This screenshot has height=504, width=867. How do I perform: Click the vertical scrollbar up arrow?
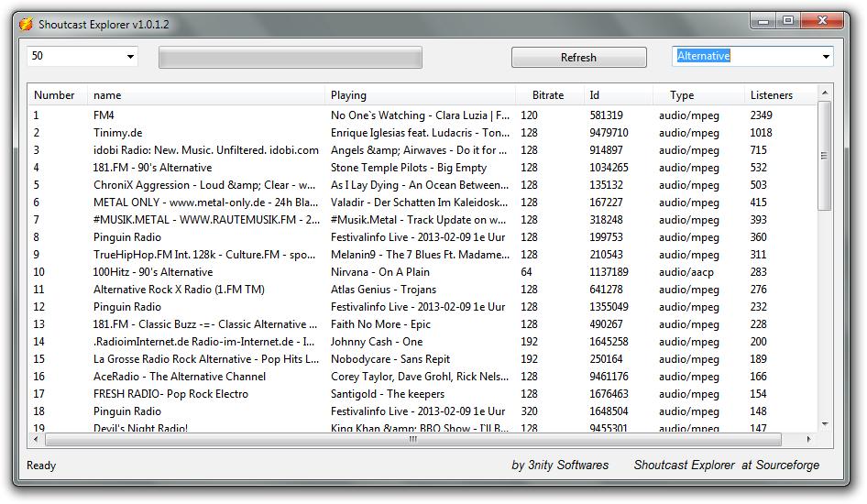[825, 93]
